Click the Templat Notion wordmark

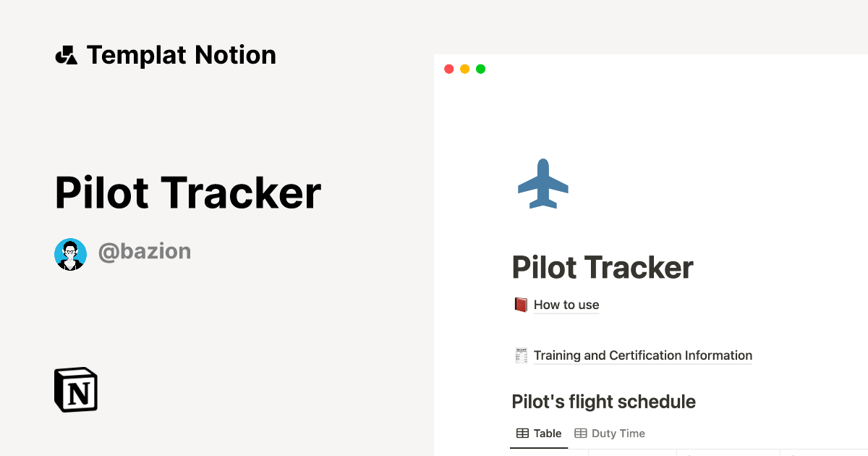(x=181, y=54)
